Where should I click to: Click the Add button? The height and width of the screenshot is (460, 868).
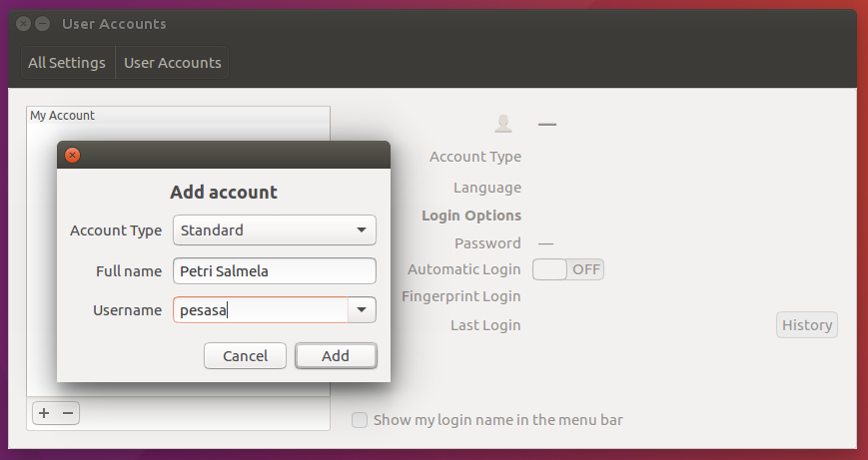[x=336, y=356]
